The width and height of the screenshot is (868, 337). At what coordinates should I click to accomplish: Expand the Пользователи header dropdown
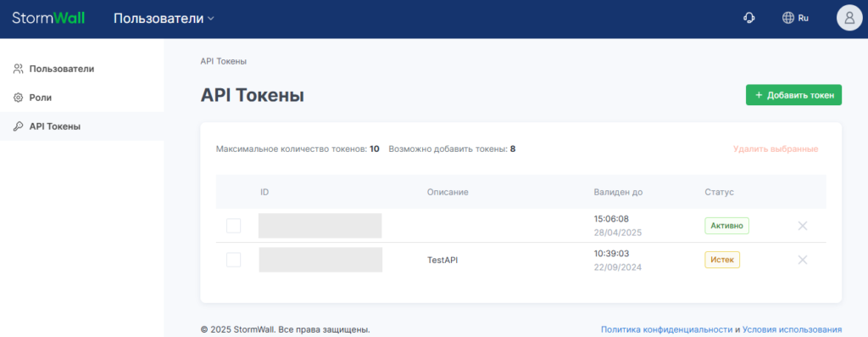164,19
